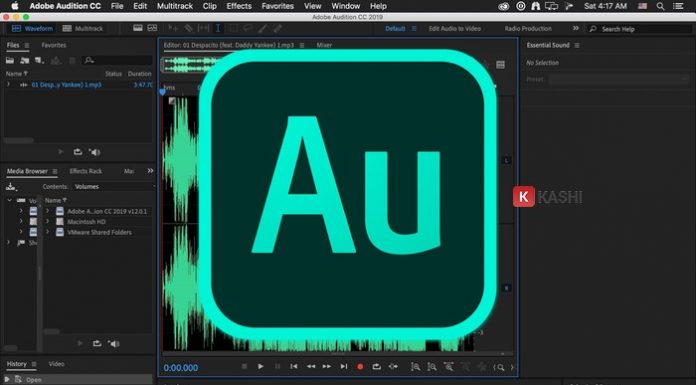Expand the 01 Desp...y Yankee) 1.mp3 file row
696x385 pixels.
[8, 84]
